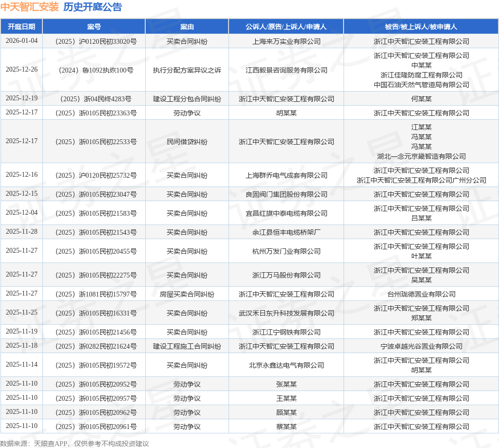Screen dimensions: 499x448
Task: Click plaintiff 上海群乔电气成套有限公司
Action: click(x=287, y=175)
